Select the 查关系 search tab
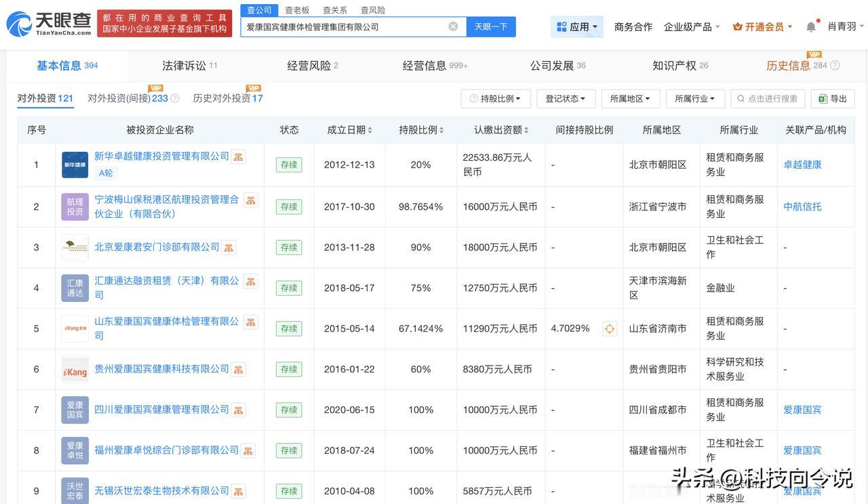 (x=335, y=10)
